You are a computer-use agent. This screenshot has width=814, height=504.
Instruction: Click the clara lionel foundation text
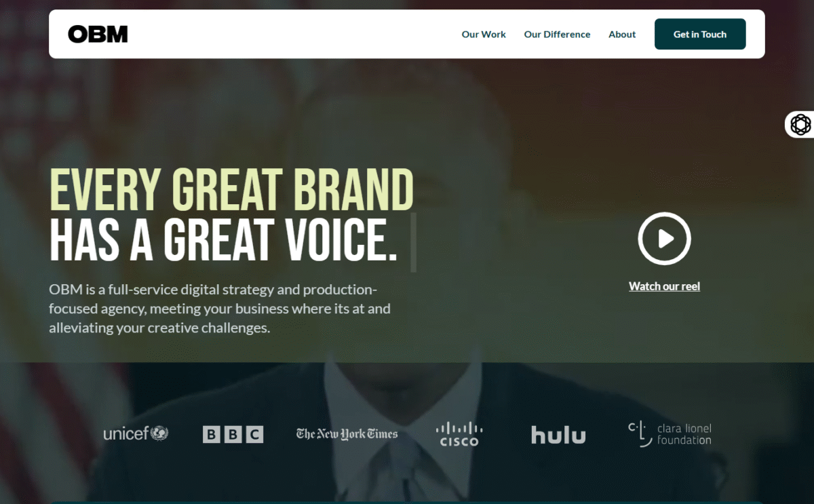tap(684, 434)
